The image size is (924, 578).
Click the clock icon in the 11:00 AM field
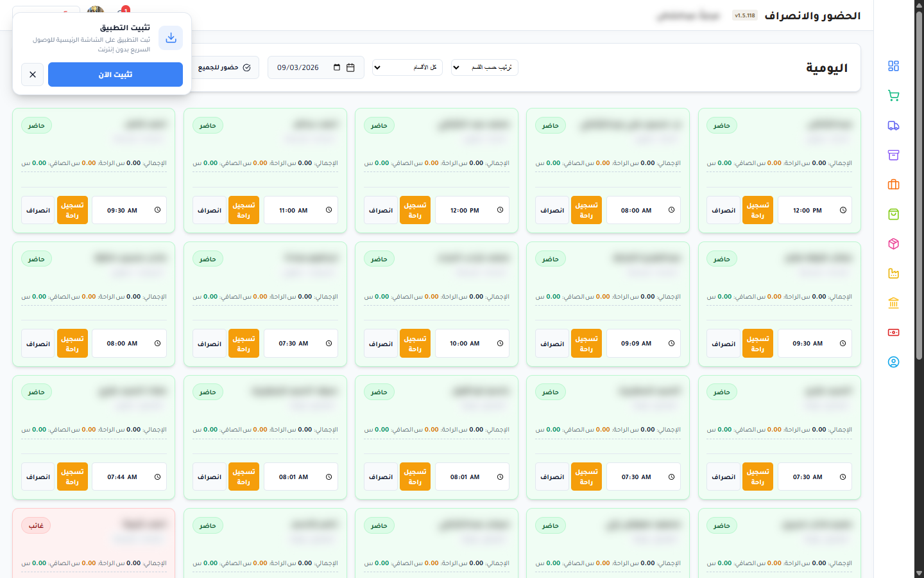tap(329, 210)
